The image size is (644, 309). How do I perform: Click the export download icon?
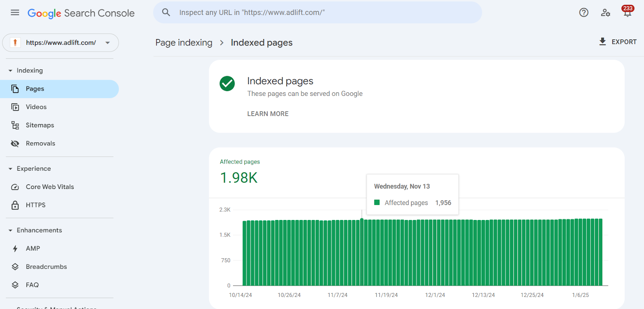click(x=603, y=41)
